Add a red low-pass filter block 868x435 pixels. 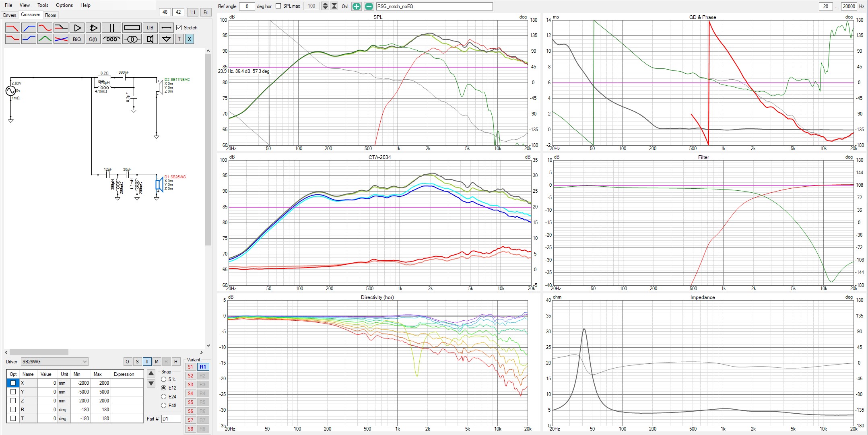point(12,28)
